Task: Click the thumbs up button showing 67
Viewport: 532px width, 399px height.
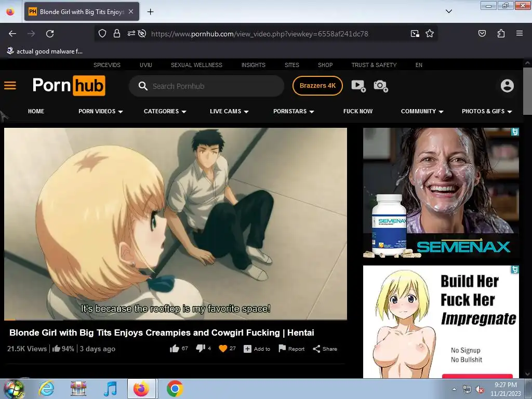Action: (179, 349)
